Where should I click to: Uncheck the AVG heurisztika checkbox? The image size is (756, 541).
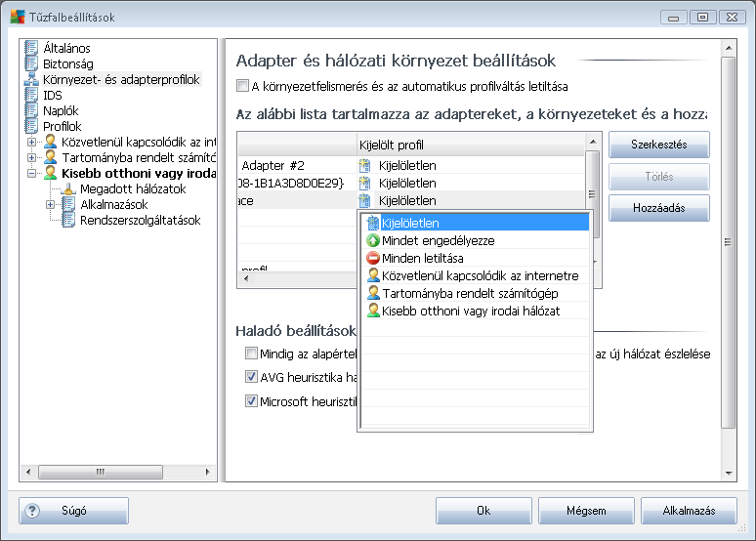pos(251,377)
